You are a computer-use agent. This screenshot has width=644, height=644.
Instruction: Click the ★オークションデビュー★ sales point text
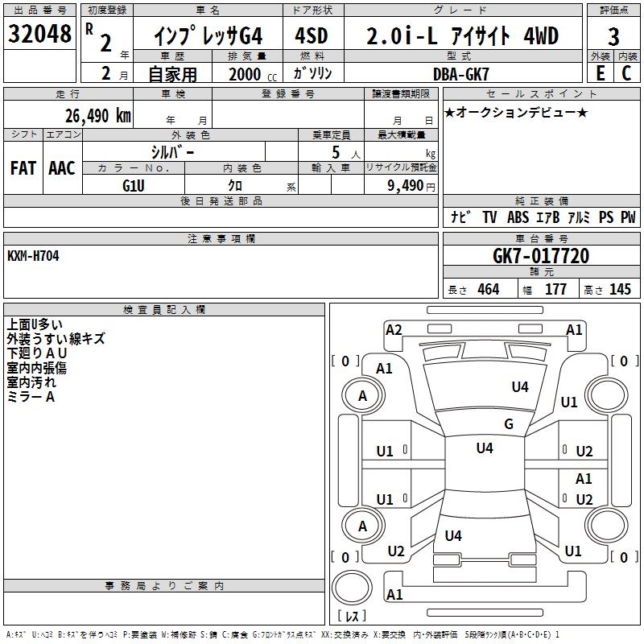(516, 112)
